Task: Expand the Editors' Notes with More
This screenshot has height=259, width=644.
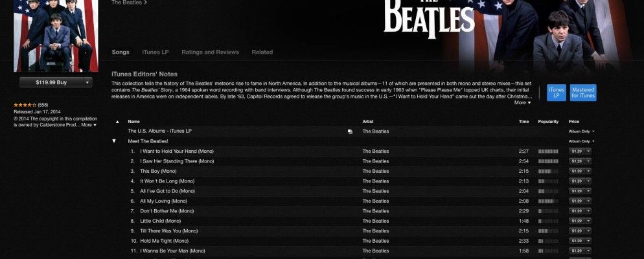Action: click(522, 102)
